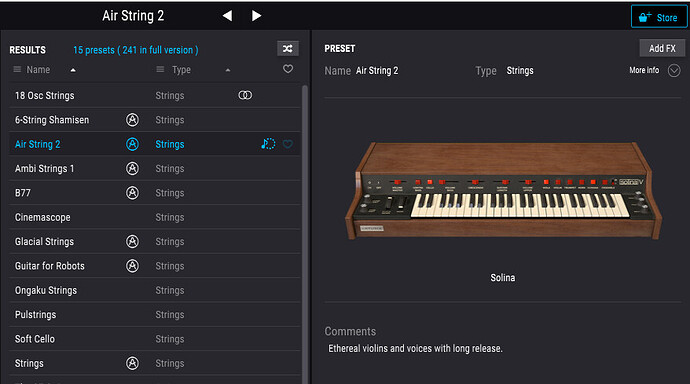
Task: Click the Name column list icon
Action: coord(17,69)
